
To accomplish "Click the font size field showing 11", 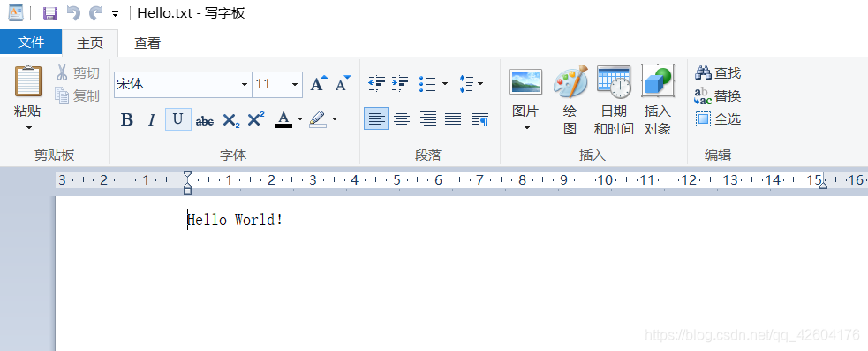I will point(271,84).
